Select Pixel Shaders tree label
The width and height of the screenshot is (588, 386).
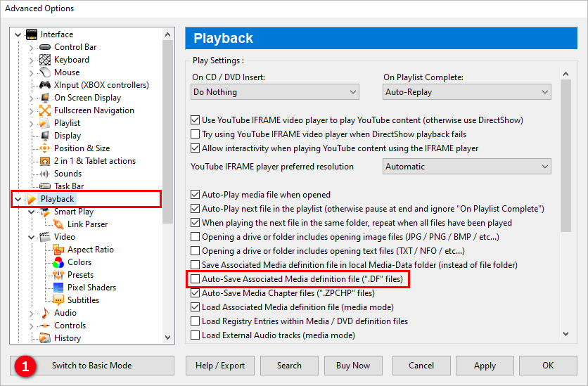pos(91,288)
